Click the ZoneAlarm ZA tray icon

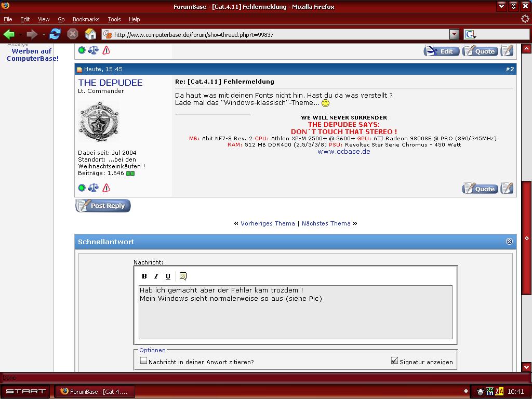click(499, 392)
